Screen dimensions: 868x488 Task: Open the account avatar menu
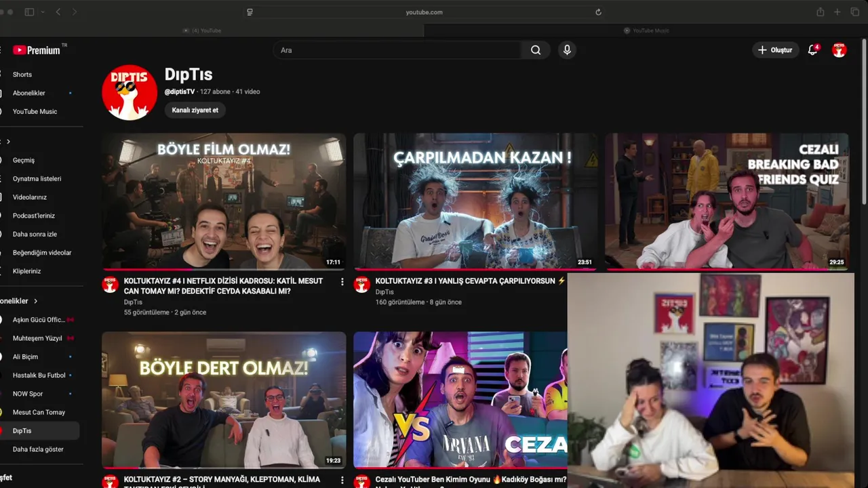coord(840,50)
